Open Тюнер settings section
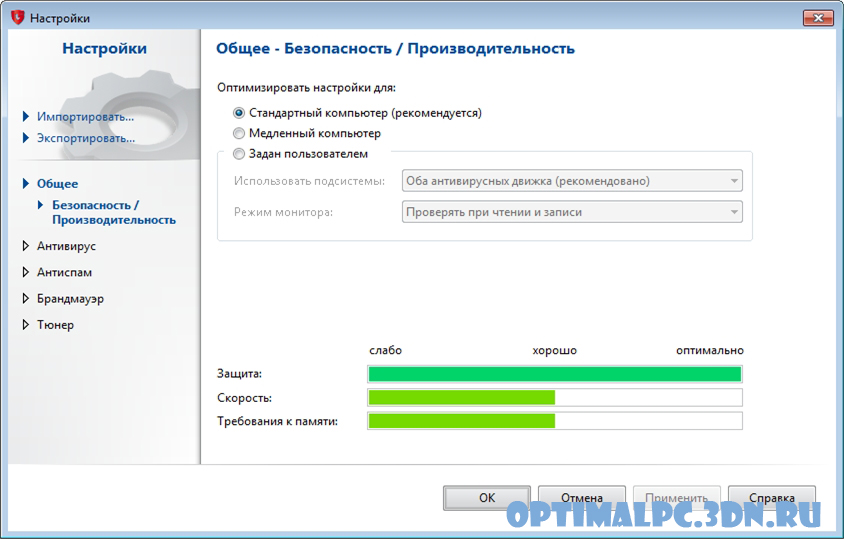 (x=55, y=325)
